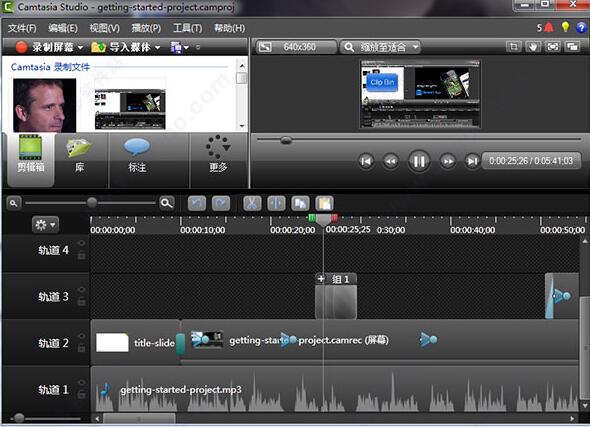Select the man's face clip thumbnail

point(44,105)
